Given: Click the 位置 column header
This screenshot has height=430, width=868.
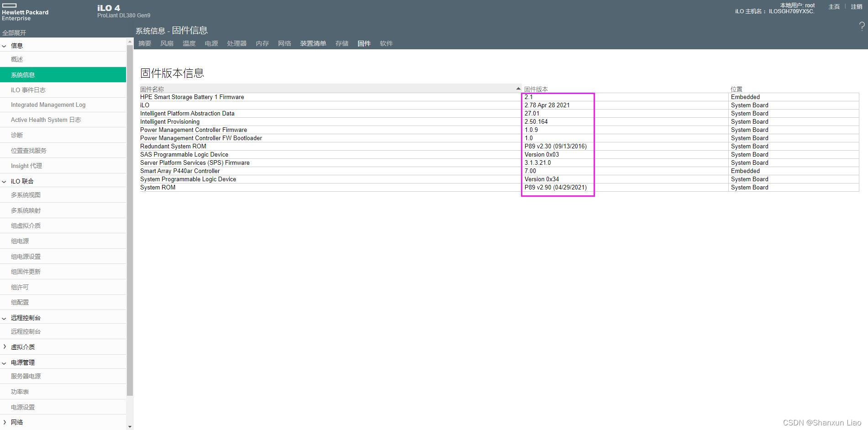Looking at the screenshot, I should (736, 89).
